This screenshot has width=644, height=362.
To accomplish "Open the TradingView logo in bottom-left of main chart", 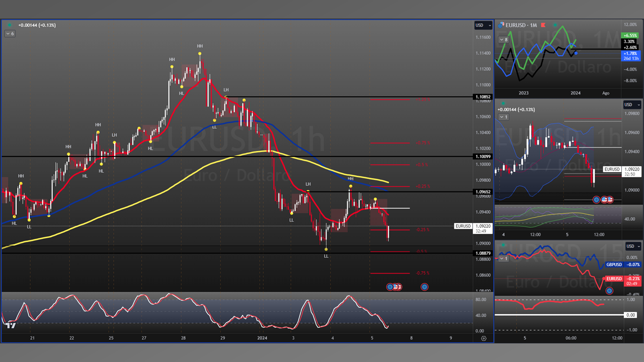I will point(10,325).
